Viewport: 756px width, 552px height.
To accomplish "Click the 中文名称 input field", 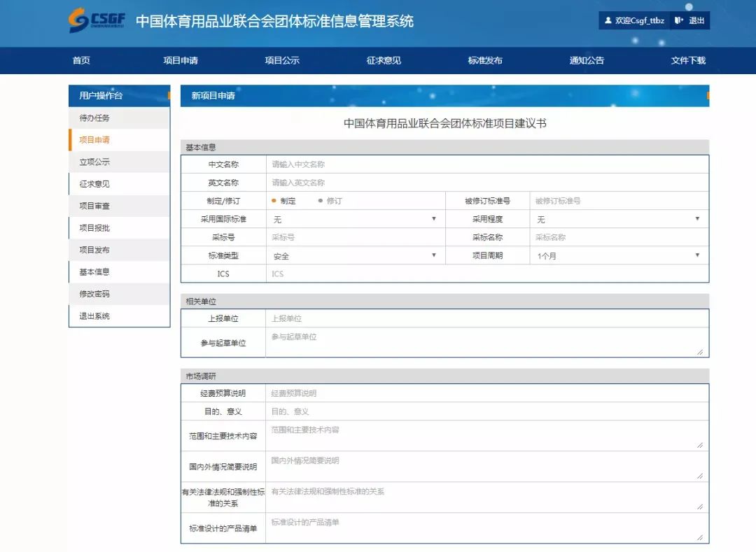I will pos(487,164).
